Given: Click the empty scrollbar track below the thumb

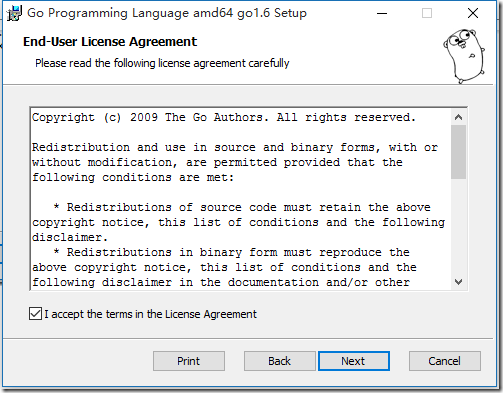Looking at the screenshot, I should click(458, 227).
